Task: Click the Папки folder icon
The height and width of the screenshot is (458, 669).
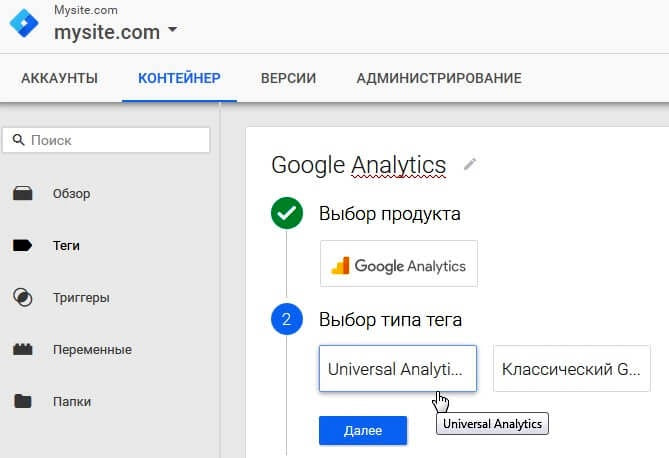Action: pos(23,402)
